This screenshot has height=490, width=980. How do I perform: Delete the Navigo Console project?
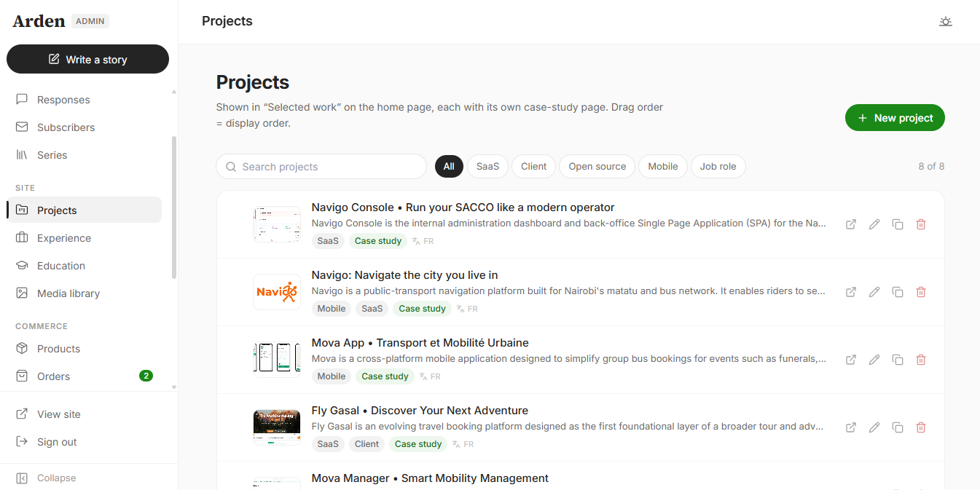coord(921,224)
